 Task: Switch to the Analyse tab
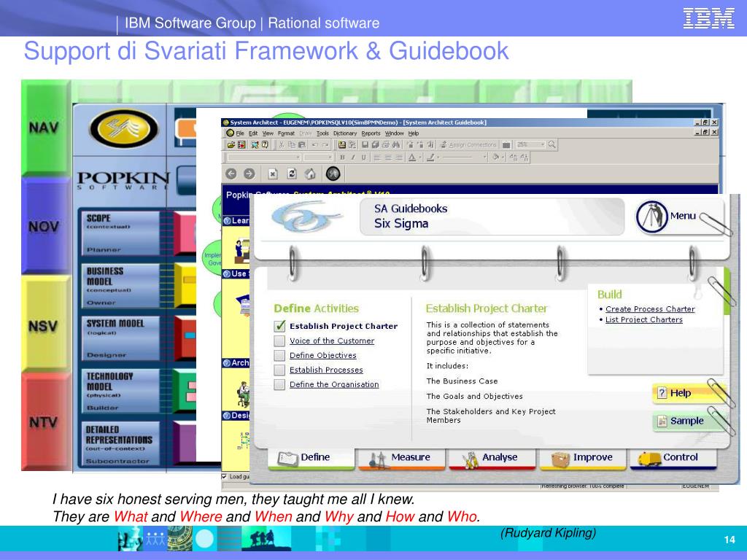tap(492, 458)
